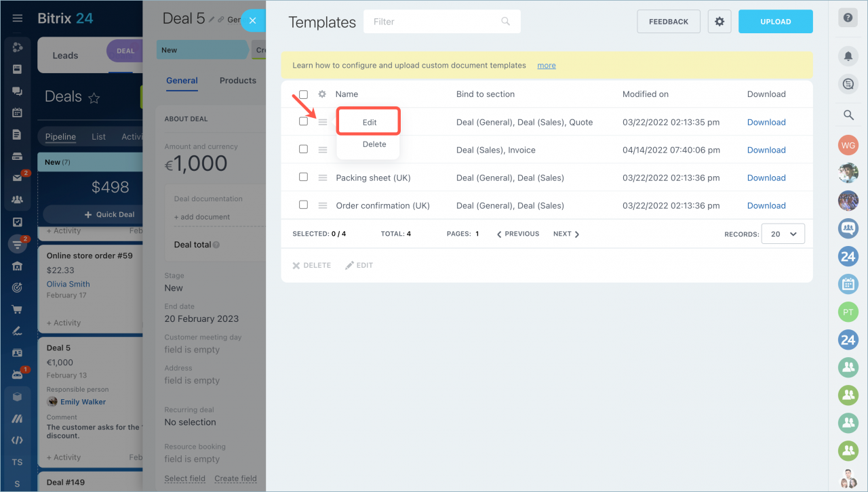Download the Packing sheet (UK) template
The image size is (868, 492).
click(766, 178)
